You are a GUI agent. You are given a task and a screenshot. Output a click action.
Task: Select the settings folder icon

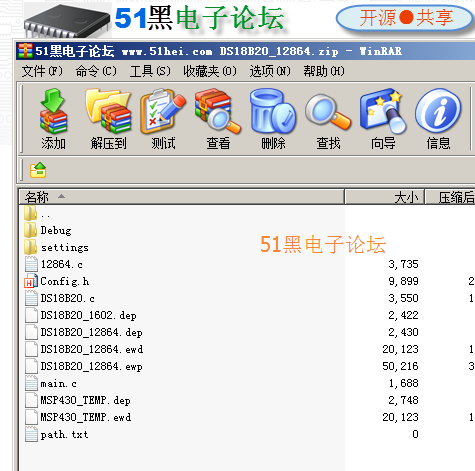31,247
